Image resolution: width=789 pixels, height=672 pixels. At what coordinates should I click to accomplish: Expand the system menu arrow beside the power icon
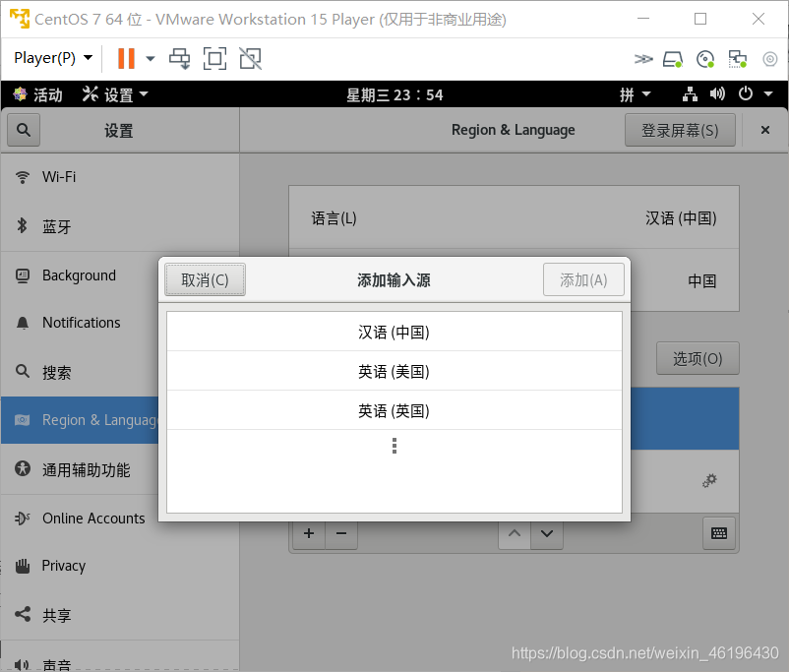tap(768, 94)
